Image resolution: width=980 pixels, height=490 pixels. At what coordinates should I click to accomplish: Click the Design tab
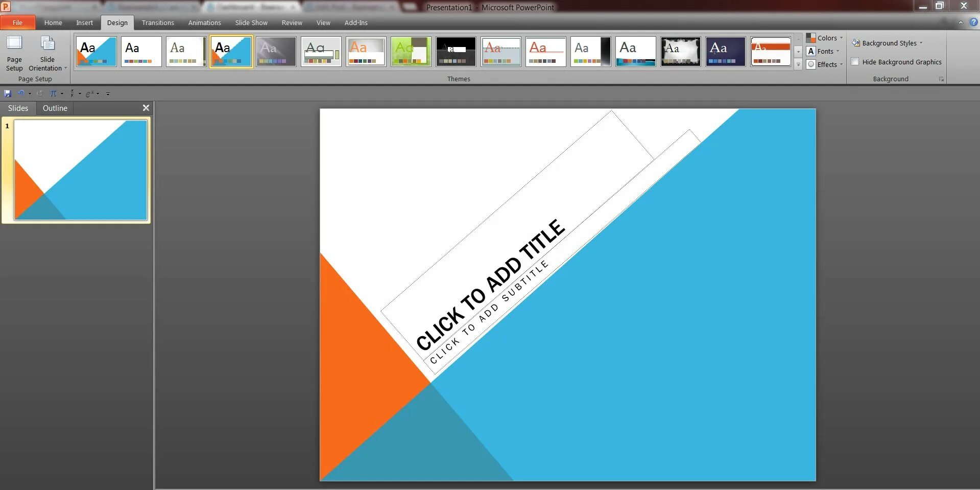tap(117, 22)
